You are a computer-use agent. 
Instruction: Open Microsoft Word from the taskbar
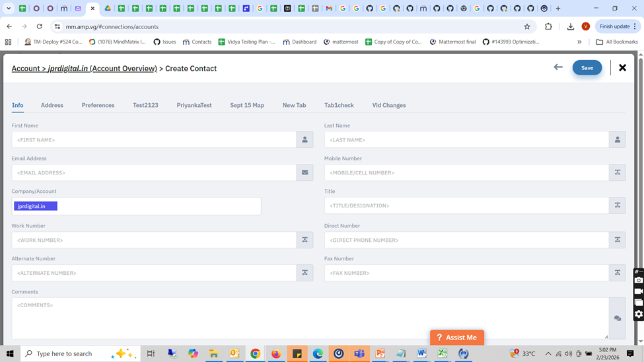click(x=421, y=353)
